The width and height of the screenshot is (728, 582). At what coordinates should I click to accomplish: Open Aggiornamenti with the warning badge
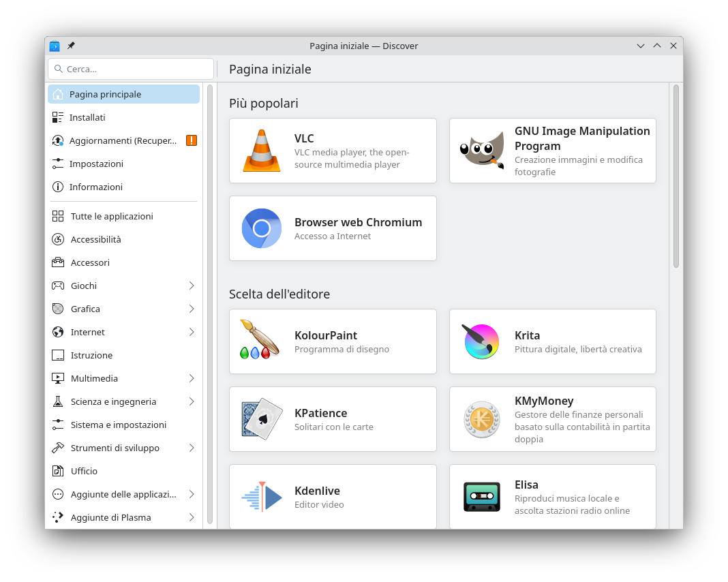pos(123,140)
